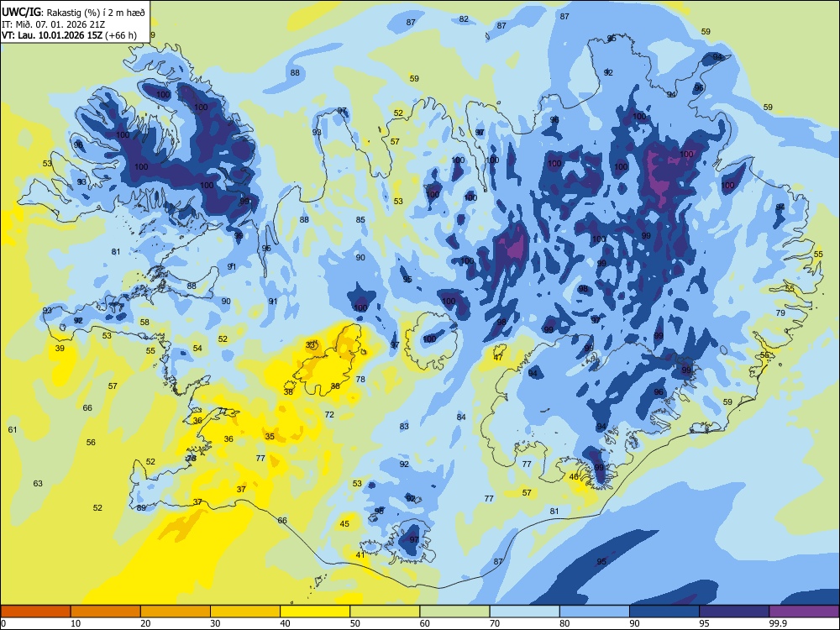Click the 30–40 legend color segment

[x=245, y=612]
